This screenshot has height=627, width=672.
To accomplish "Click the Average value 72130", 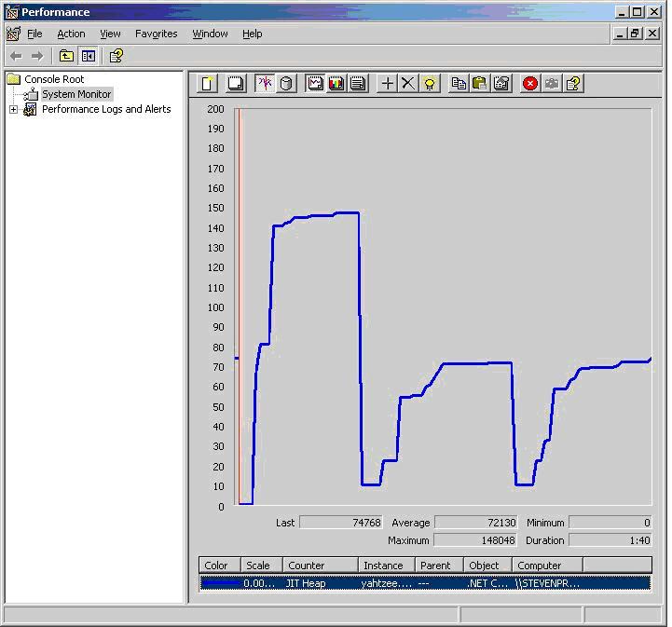I will coord(476,523).
